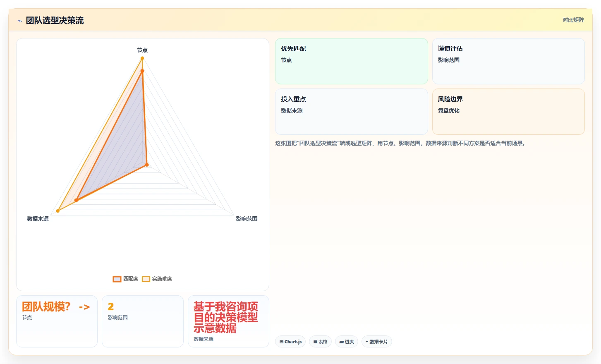
Task: Click the lightning icon beside 团队选型决策流
Action: [x=19, y=21]
